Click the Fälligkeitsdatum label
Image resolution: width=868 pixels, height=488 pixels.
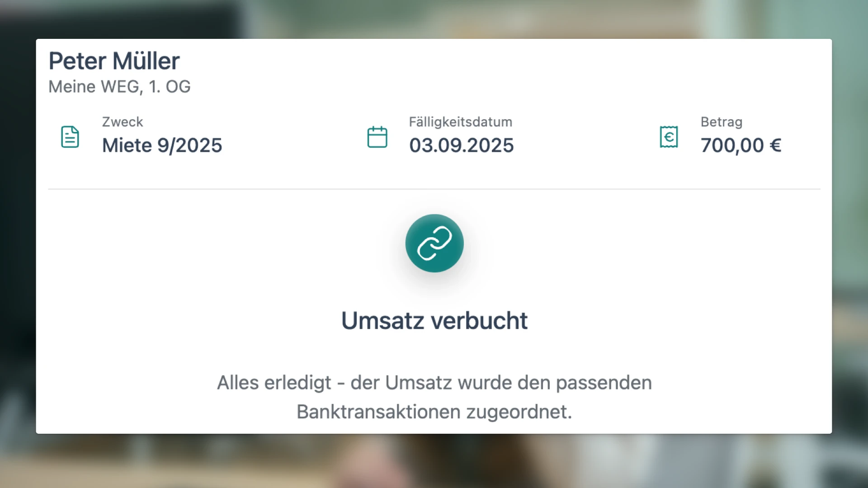461,122
